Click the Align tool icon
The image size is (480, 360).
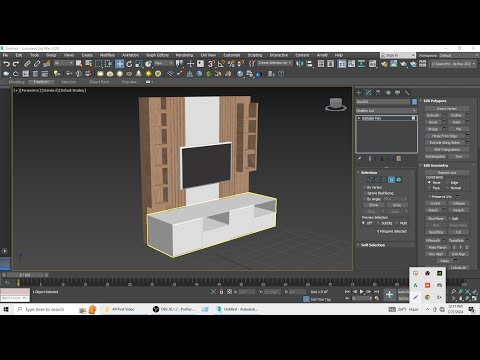309,64
